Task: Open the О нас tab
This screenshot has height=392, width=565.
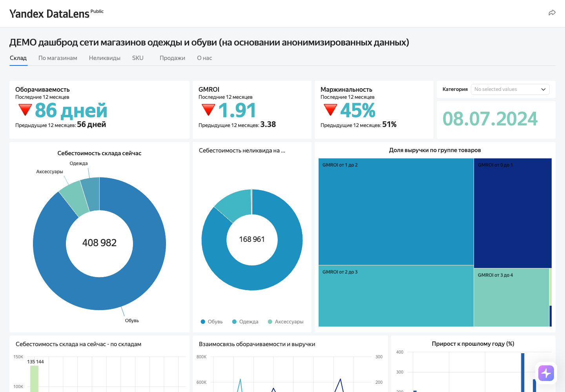Action: pyautogui.click(x=204, y=58)
